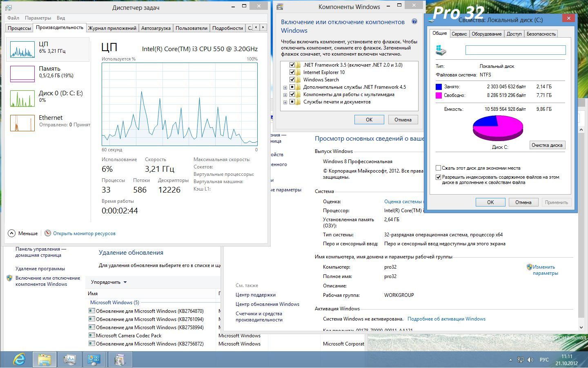Viewport: 588px width, 368px height.
Task: Click the disk label input field
Action: pyautogui.click(x=516, y=50)
